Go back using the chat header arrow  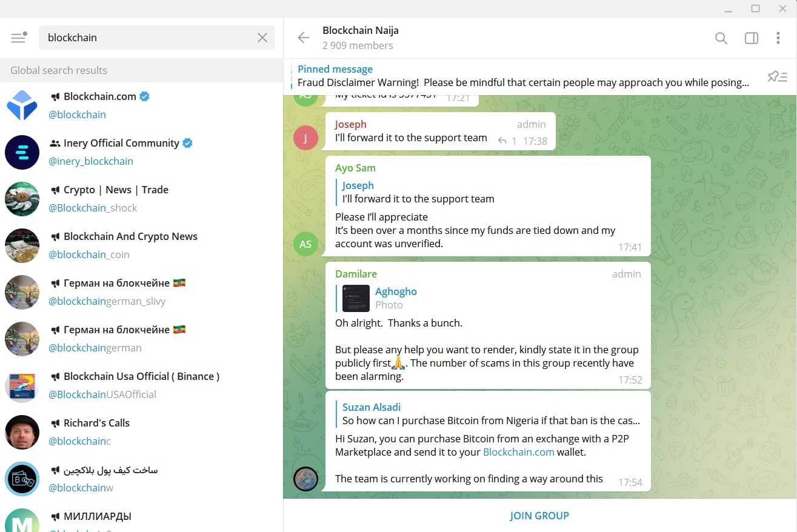(302, 37)
